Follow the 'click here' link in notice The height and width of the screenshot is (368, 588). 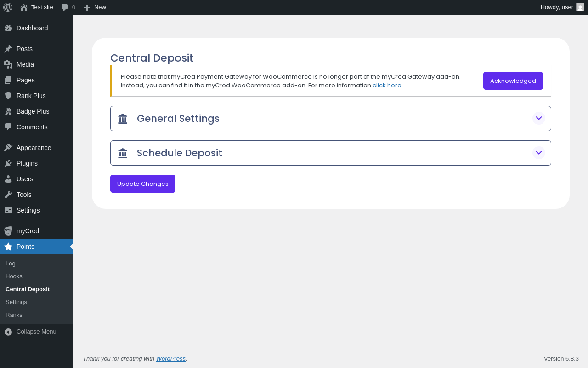click(x=387, y=86)
